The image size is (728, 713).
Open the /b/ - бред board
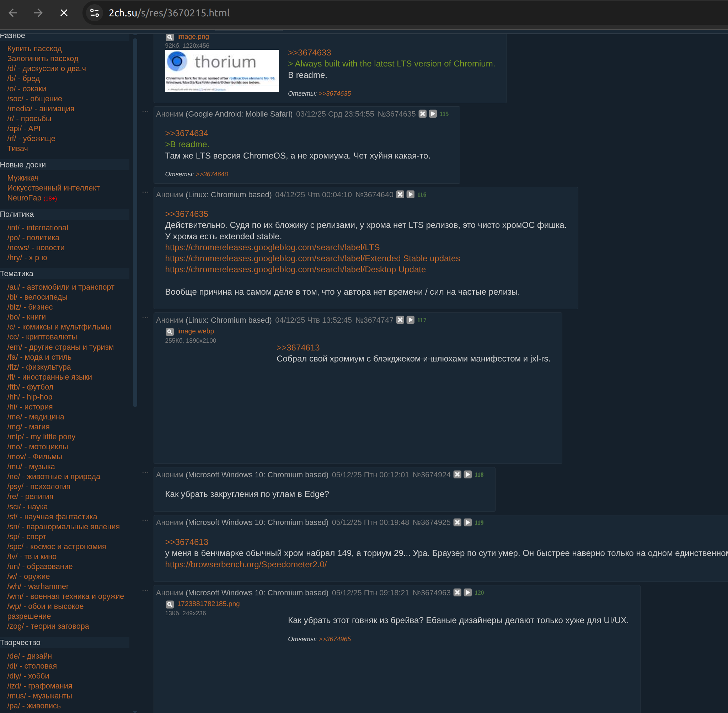(23, 79)
